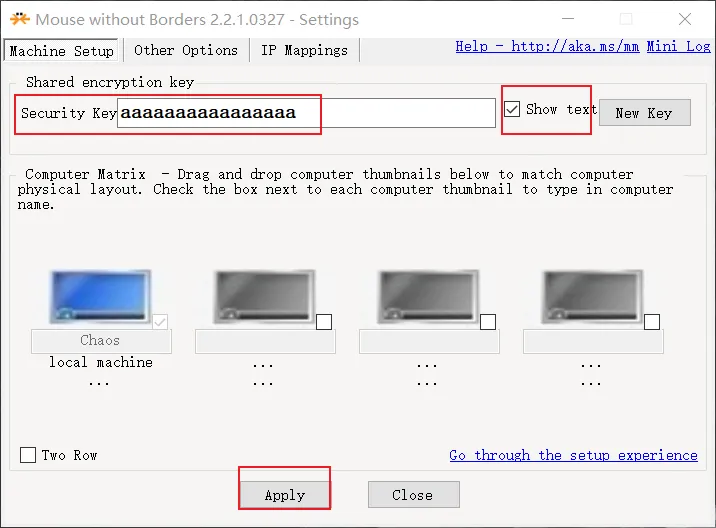Check the box beside second computer thumbnail

(x=324, y=322)
